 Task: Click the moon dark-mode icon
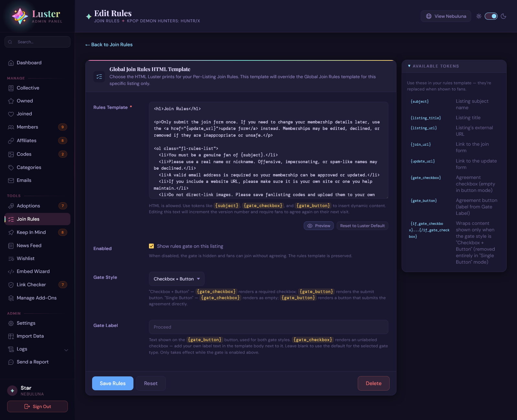(x=503, y=16)
